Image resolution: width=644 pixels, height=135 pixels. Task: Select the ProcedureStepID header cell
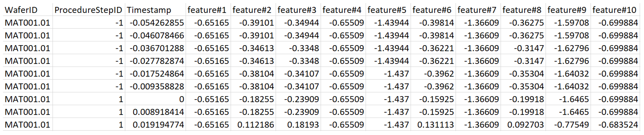(89, 10)
